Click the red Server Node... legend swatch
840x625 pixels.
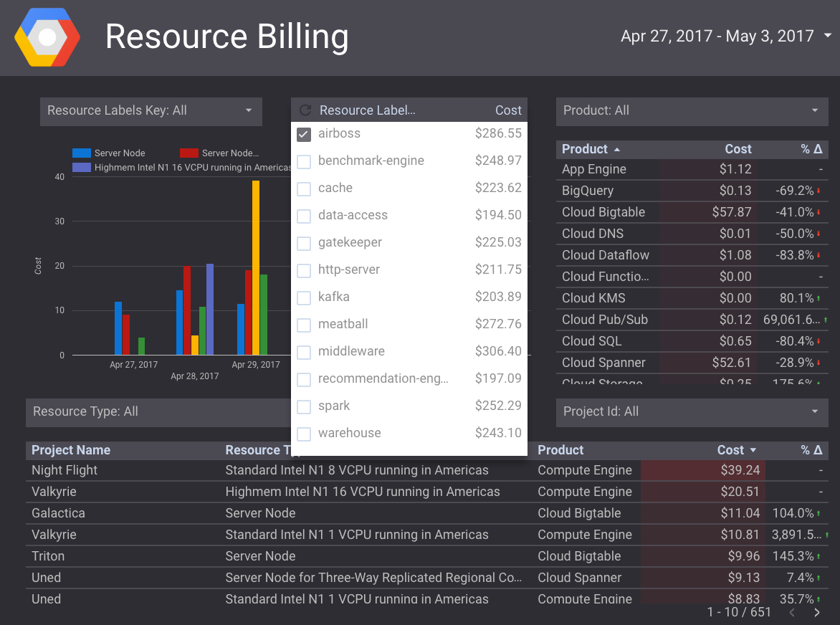[189, 153]
